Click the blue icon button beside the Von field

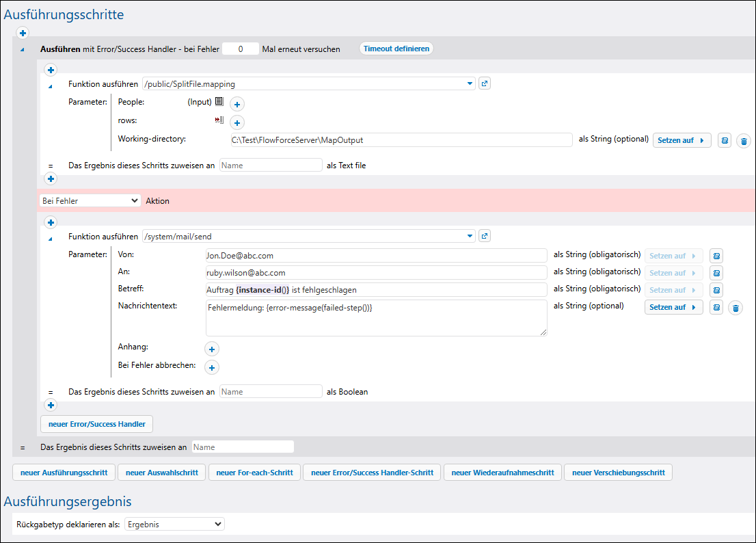coord(716,256)
